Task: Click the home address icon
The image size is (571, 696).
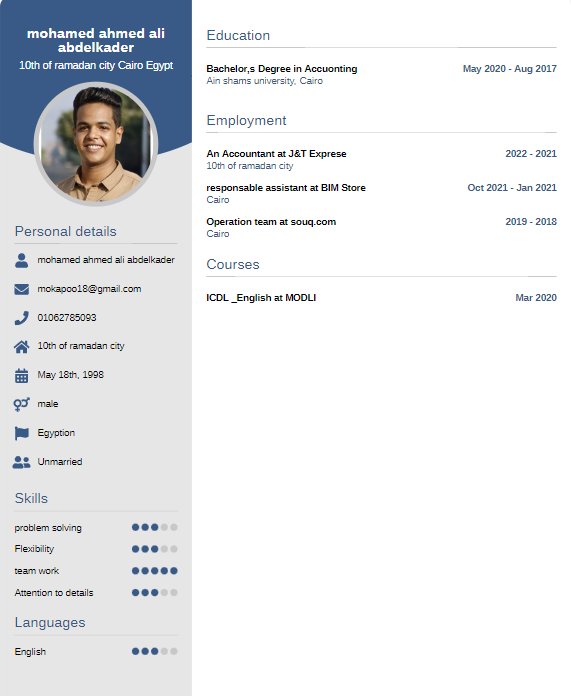Action: (21, 346)
